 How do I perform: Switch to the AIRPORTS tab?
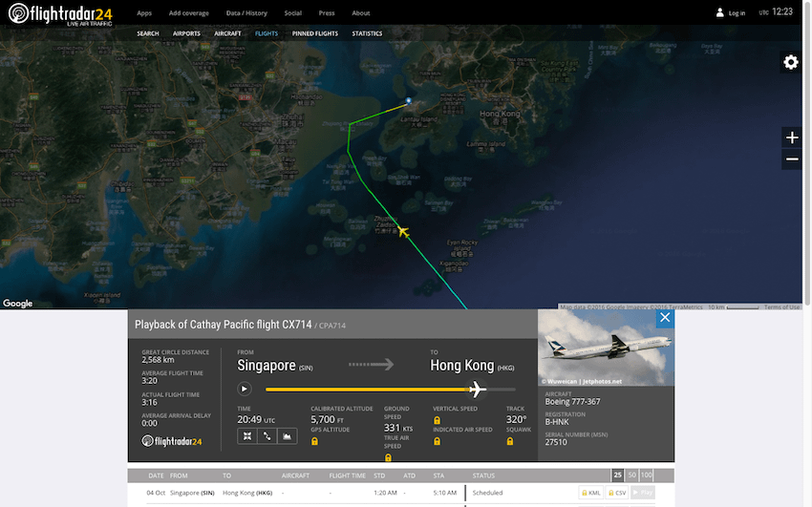186,33
